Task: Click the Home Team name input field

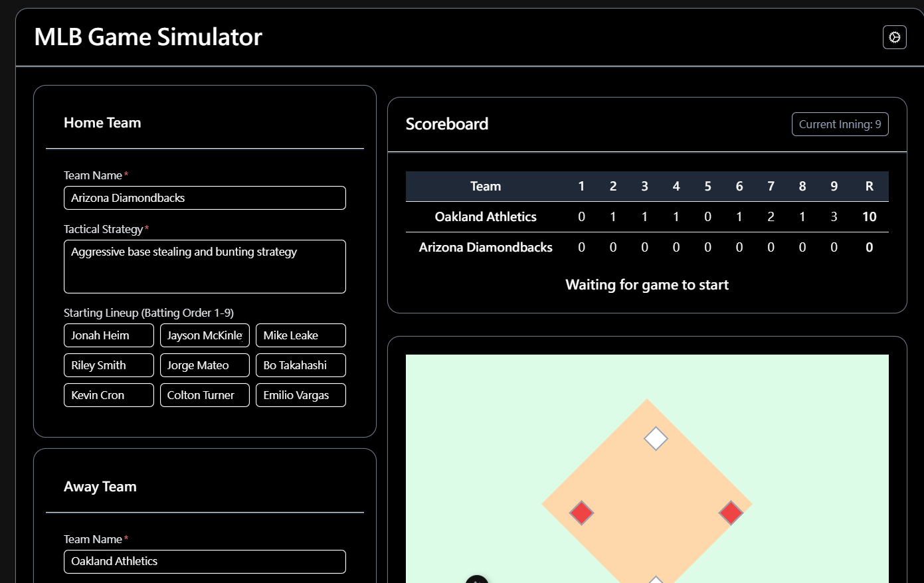Action: pos(205,198)
